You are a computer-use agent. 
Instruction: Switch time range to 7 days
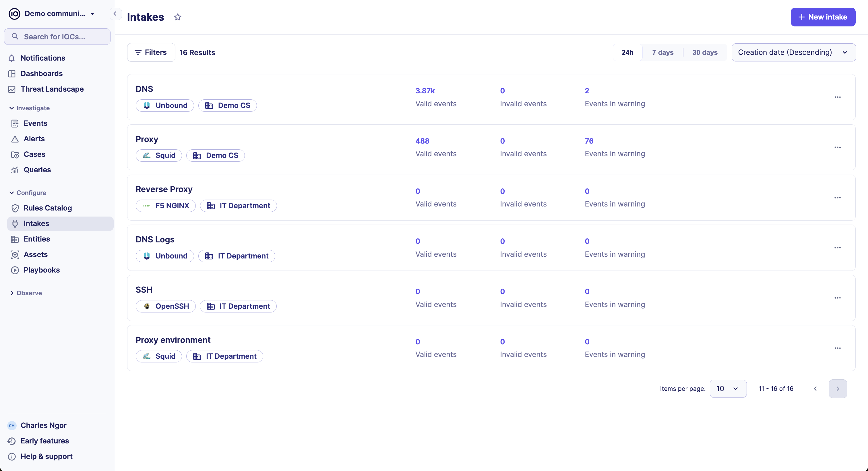coord(662,52)
